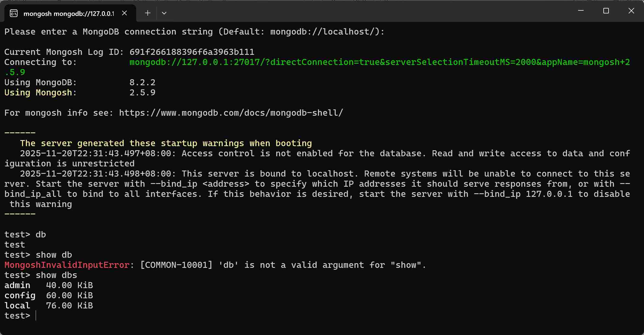Click the Using Mongosh 2.5.9 text
Screen dimensions: 644x335
point(142,93)
